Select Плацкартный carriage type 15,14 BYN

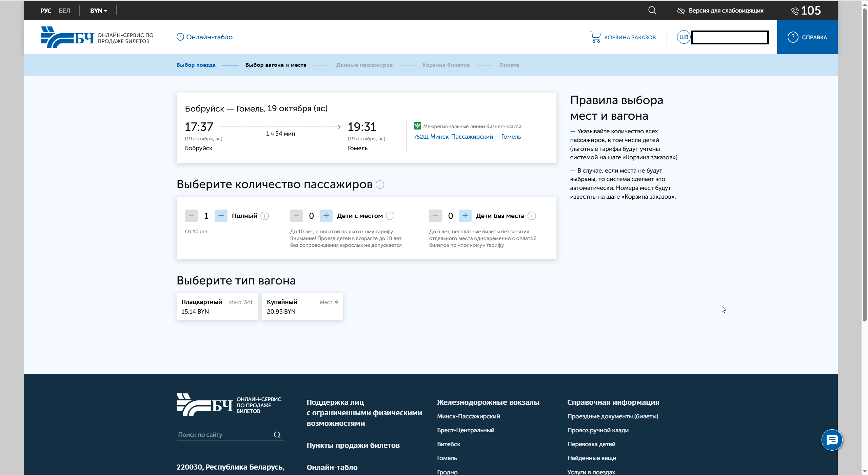tap(217, 306)
